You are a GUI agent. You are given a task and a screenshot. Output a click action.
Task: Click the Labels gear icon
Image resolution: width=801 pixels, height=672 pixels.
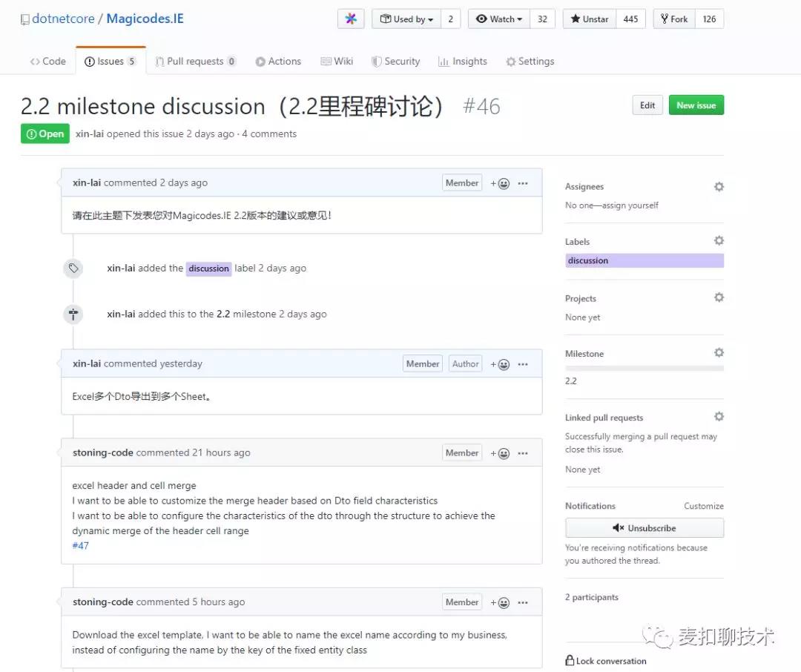[x=719, y=240]
